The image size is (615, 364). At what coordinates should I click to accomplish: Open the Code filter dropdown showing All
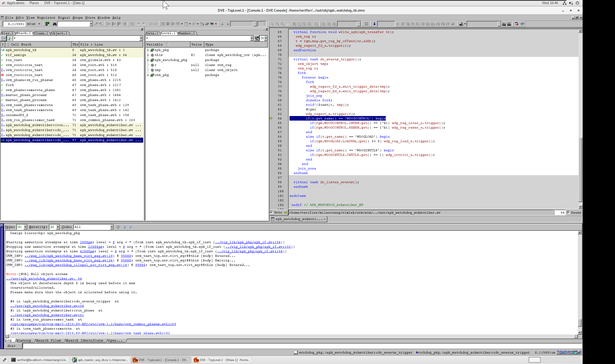point(112,227)
